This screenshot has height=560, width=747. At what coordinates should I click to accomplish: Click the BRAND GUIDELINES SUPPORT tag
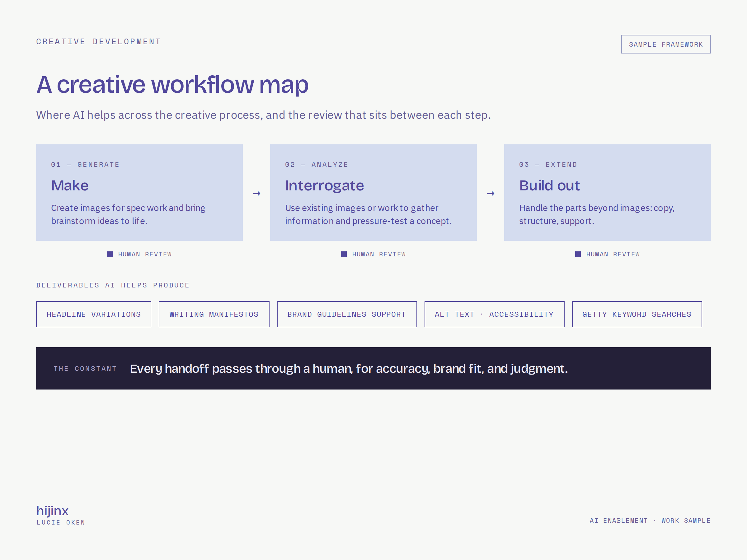pos(347,314)
